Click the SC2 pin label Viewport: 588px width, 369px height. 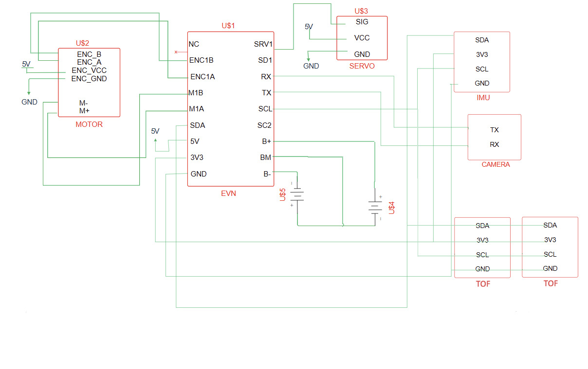pos(264,125)
